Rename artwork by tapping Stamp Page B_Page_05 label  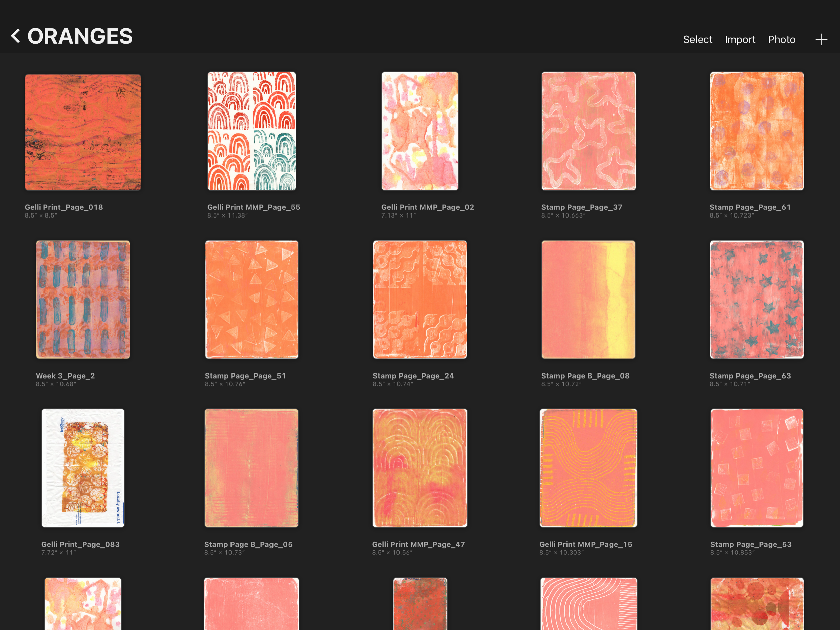tap(248, 544)
